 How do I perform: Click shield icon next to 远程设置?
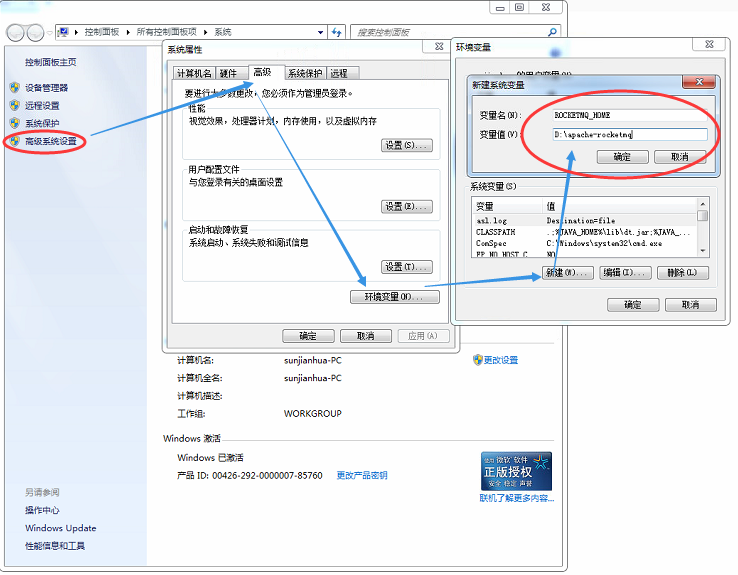15,105
